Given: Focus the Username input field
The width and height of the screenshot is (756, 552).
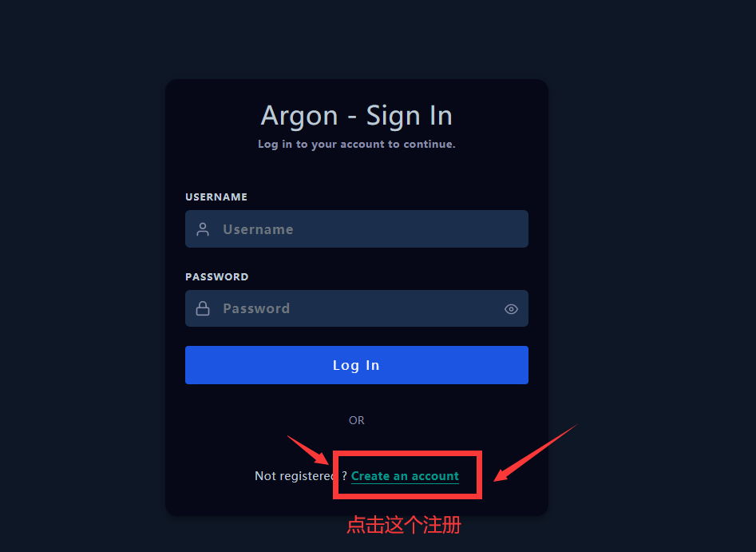Looking at the screenshot, I should [357, 228].
